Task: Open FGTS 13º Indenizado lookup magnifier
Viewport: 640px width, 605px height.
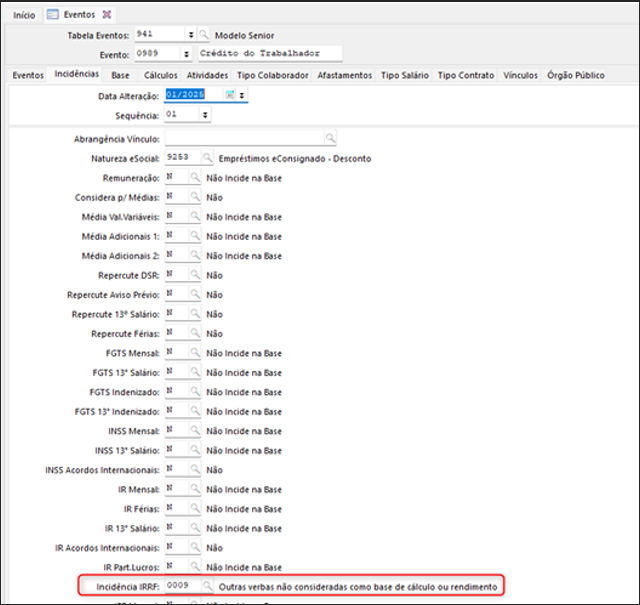Action: tap(195, 410)
